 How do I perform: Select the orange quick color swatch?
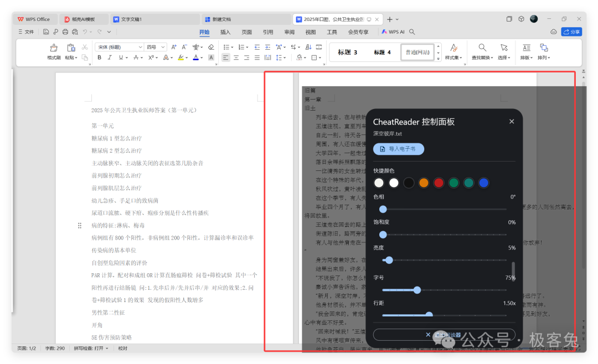(x=424, y=183)
